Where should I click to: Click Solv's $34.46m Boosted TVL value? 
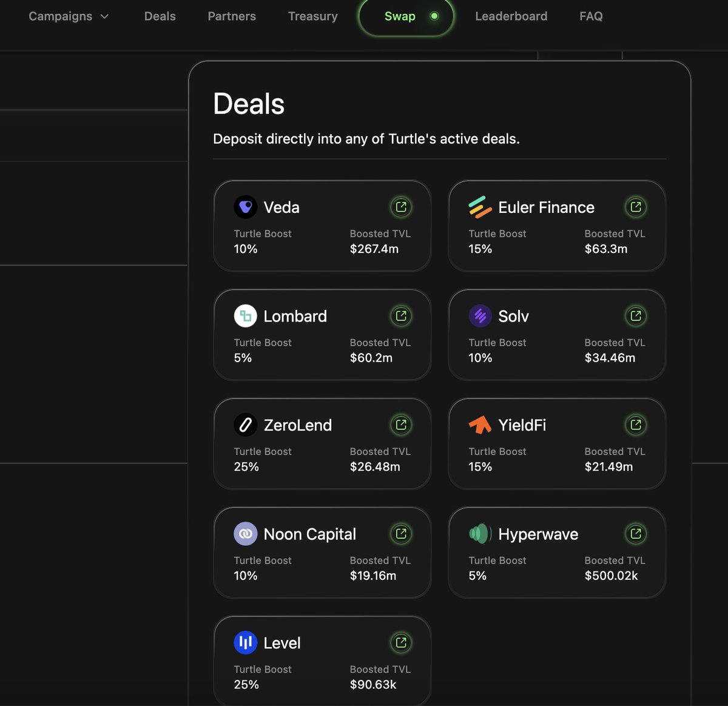point(610,358)
